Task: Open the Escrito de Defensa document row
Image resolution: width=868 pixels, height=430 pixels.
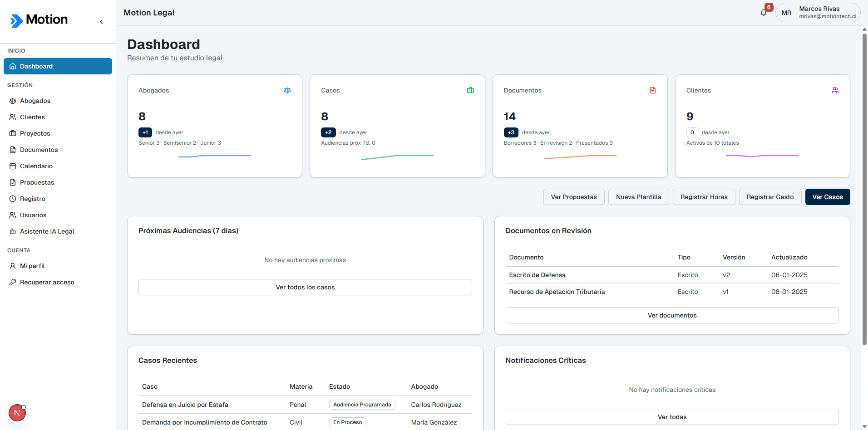Action: click(538, 275)
